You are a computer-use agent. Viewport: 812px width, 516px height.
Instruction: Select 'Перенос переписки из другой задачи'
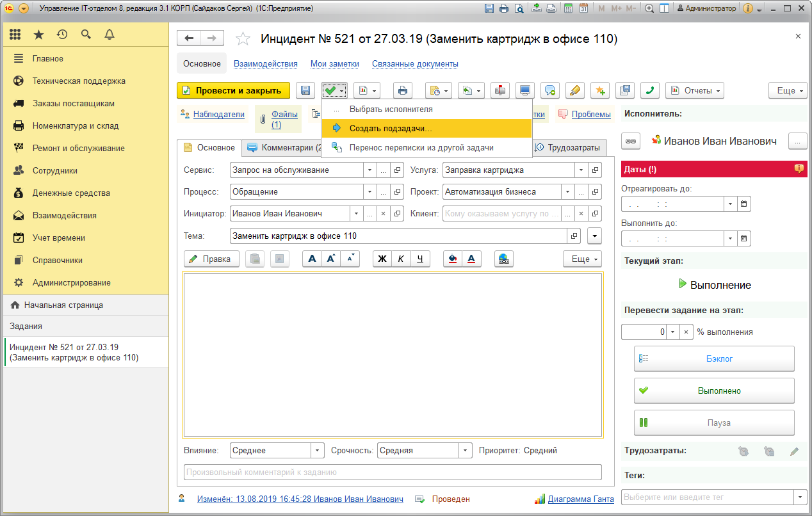427,148
